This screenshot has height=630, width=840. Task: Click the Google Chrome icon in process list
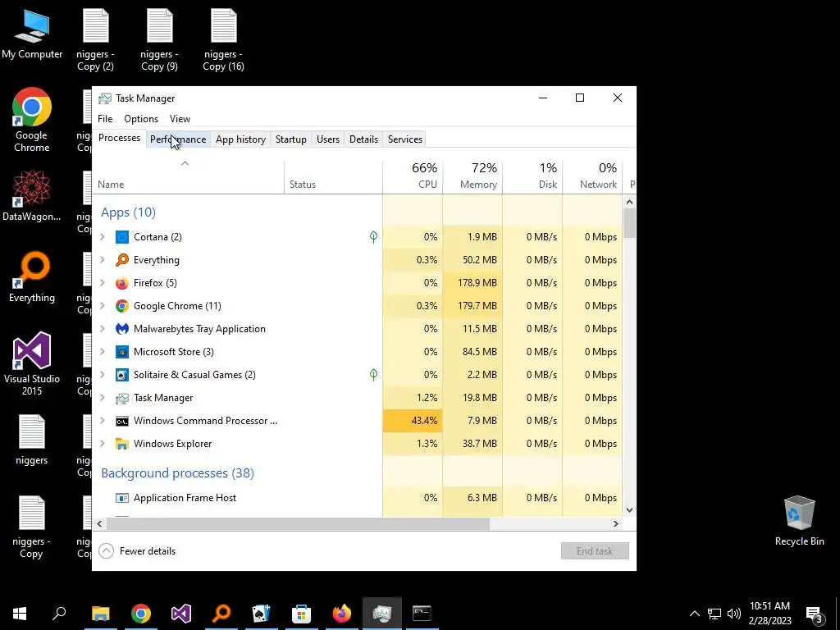tap(122, 306)
